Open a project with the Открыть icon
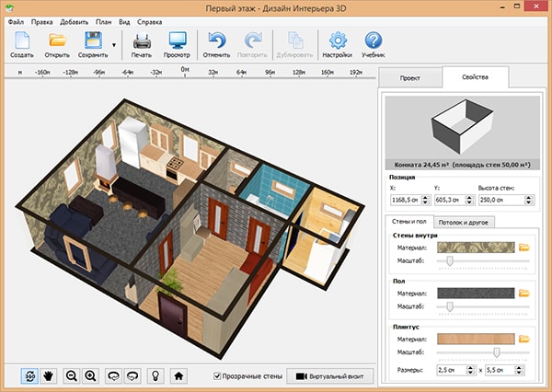 58,43
